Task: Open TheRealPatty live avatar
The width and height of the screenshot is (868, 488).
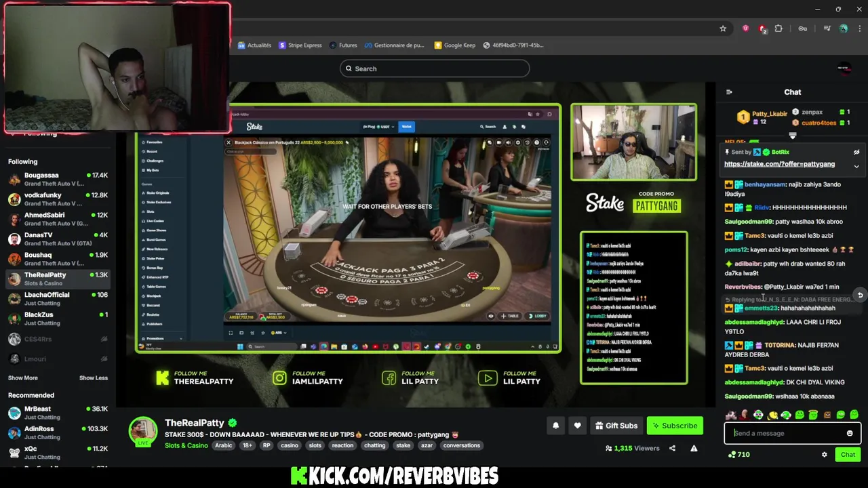Action: (143, 432)
